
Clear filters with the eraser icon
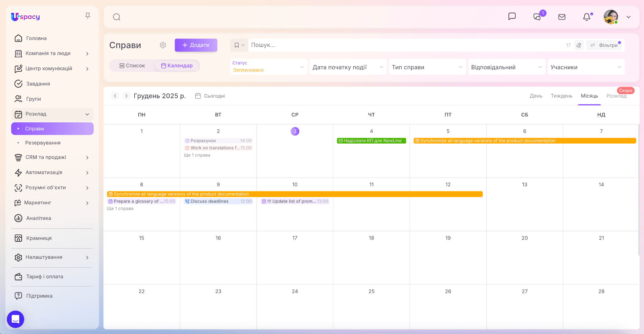point(579,45)
